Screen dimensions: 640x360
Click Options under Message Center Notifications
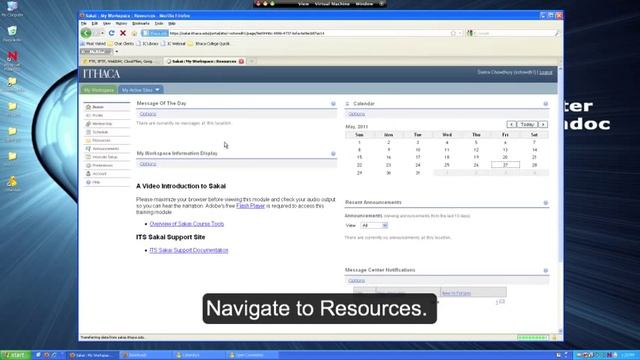[x=356, y=281]
